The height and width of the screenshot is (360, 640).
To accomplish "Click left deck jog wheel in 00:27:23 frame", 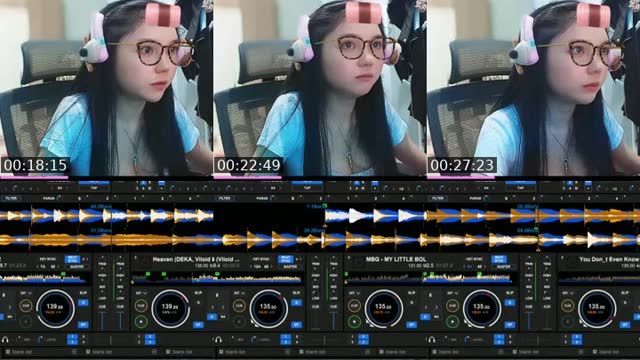I will [482, 309].
